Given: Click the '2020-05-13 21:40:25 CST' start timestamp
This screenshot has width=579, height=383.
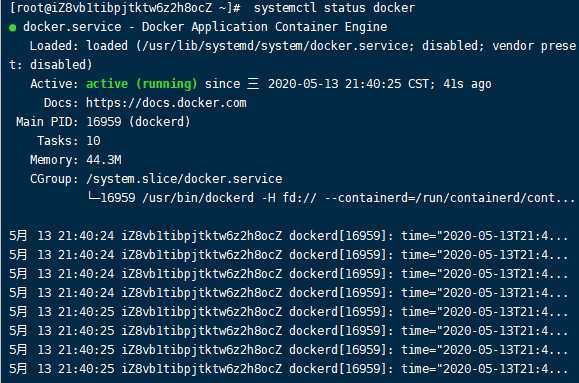Looking at the screenshot, I should pos(349,84).
